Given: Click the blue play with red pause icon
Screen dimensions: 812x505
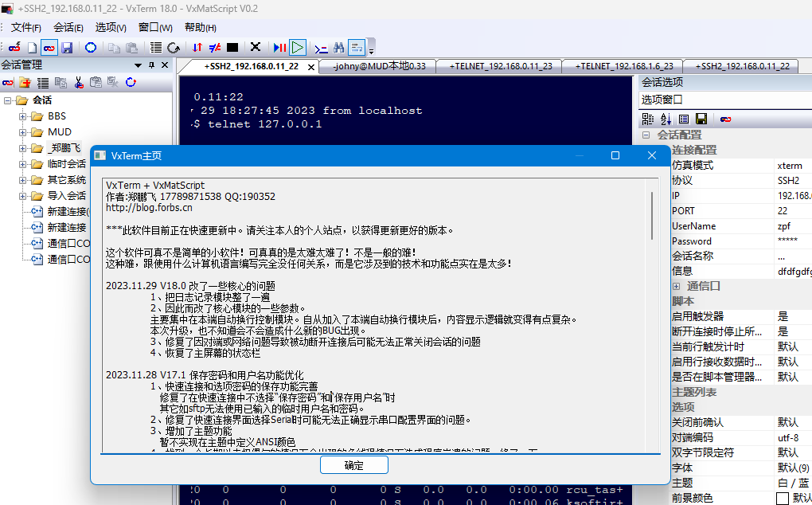Looking at the screenshot, I should tap(279, 48).
